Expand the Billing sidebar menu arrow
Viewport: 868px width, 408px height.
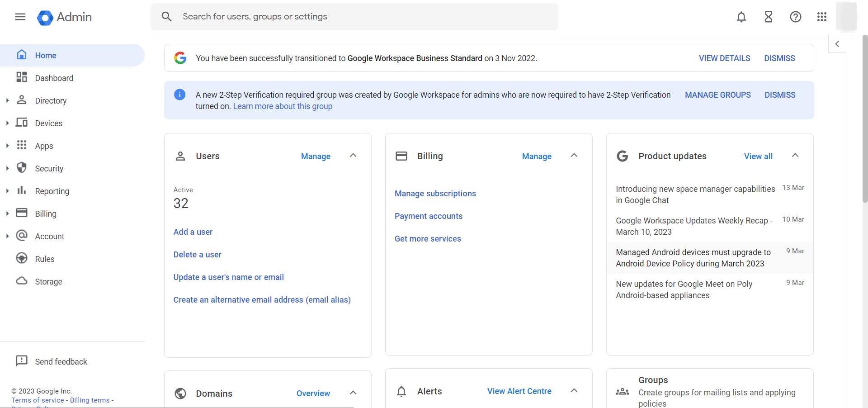[7, 213]
